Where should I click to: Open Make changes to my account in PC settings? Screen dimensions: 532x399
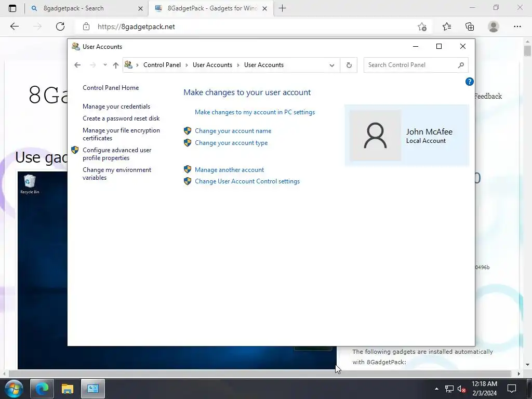(x=255, y=112)
